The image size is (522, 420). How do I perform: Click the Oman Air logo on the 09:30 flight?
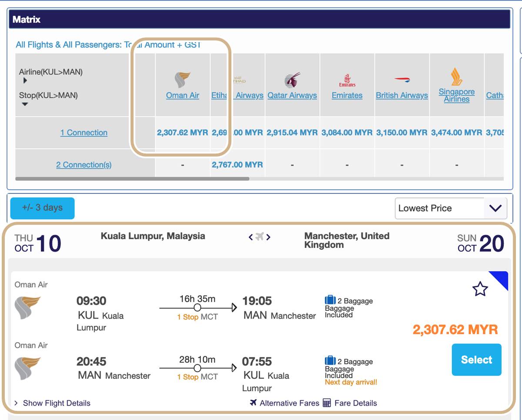27,308
